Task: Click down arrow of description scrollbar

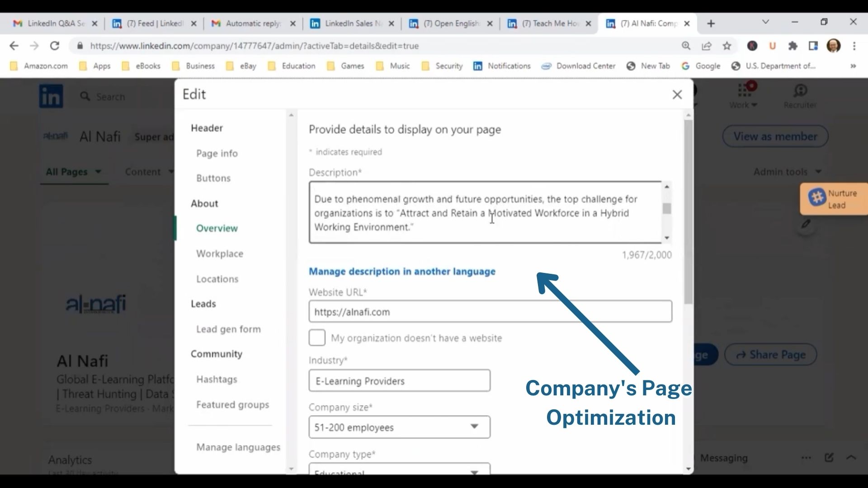Action: point(667,238)
